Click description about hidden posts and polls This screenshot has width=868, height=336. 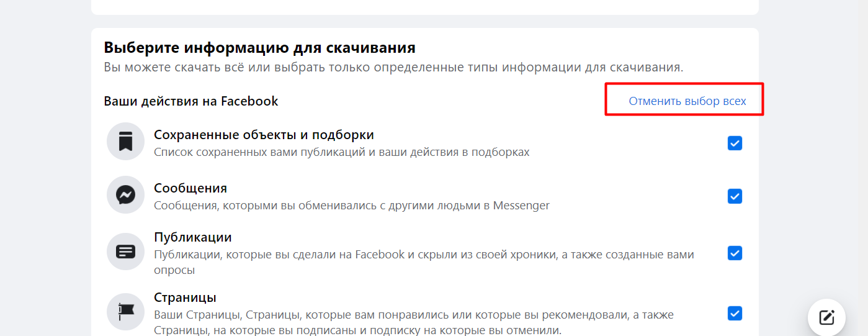(424, 262)
